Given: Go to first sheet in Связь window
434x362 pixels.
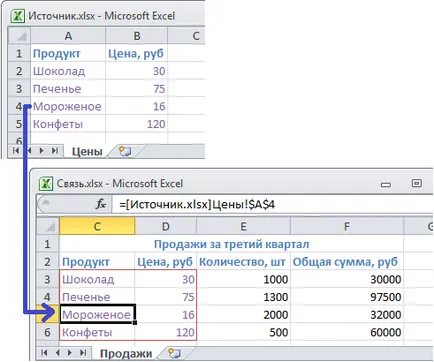Looking at the screenshot, I should pyautogui.click(x=44, y=353).
